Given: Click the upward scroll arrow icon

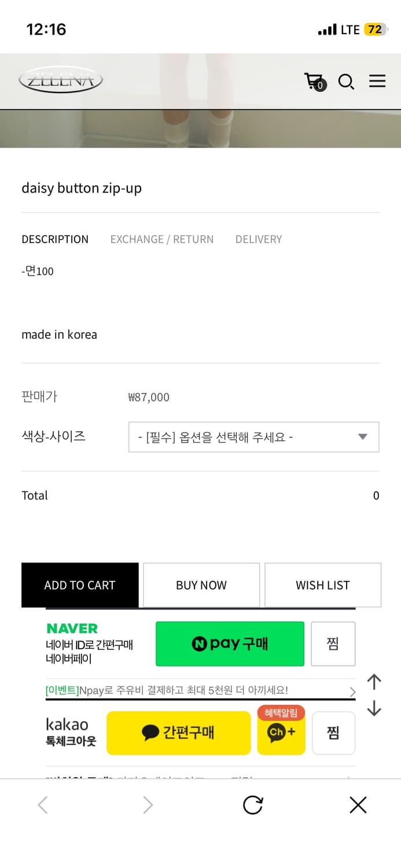Looking at the screenshot, I should [374, 682].
